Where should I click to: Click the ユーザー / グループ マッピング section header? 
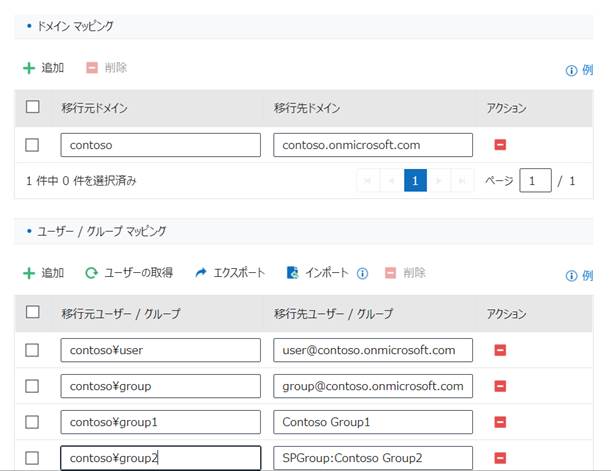[x=304, y=231]
